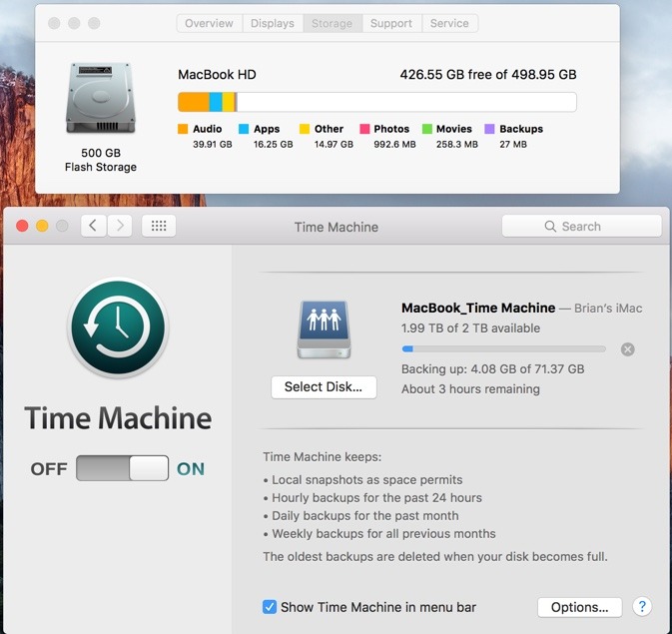Click the blue Apps legend swatch
The width and height of the screenshot is (672, 634).
coord(244,129)
